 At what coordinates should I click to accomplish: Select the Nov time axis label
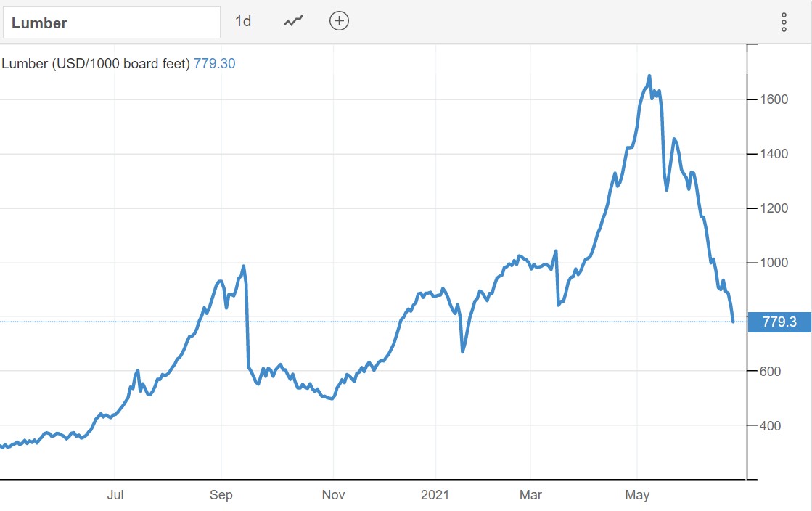[333, 495]
